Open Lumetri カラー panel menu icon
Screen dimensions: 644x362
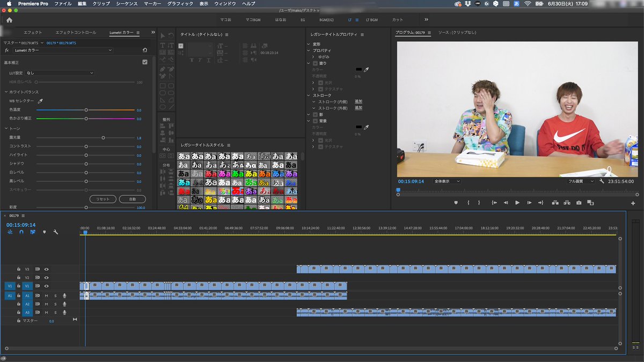[138, 33]
